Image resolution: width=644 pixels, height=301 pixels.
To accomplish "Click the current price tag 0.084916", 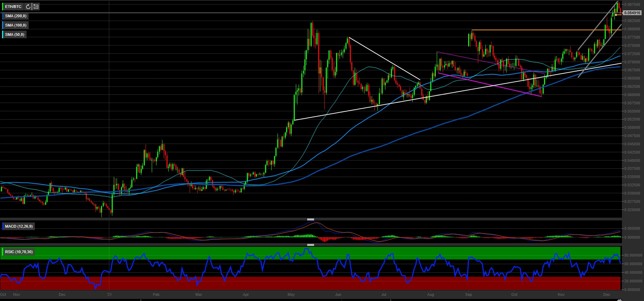I will pos(632,13).
